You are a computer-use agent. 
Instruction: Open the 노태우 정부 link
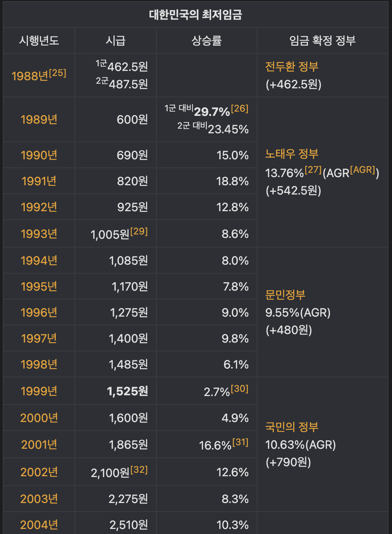(x=292, y=154)
